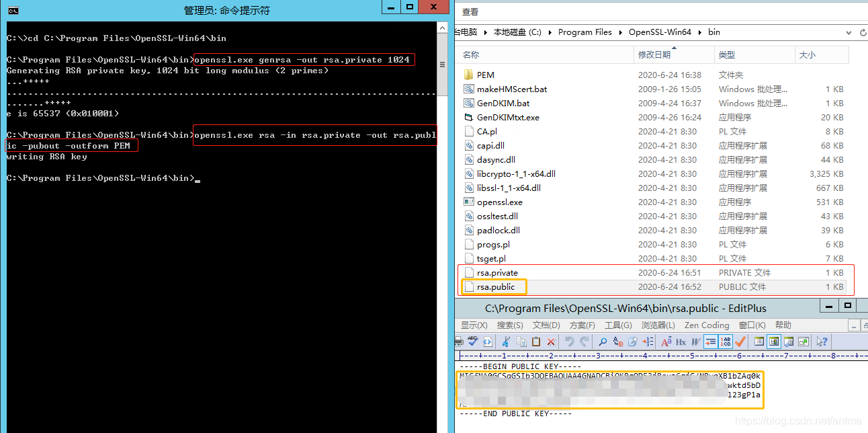This screenshot has height=433, width=868.
Task: Click the orange check mark icon
Action: tap(740, 342)
